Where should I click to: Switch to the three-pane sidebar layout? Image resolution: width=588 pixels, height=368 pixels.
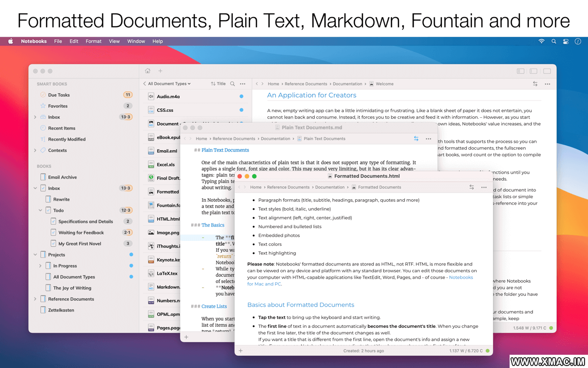[520, 71]
